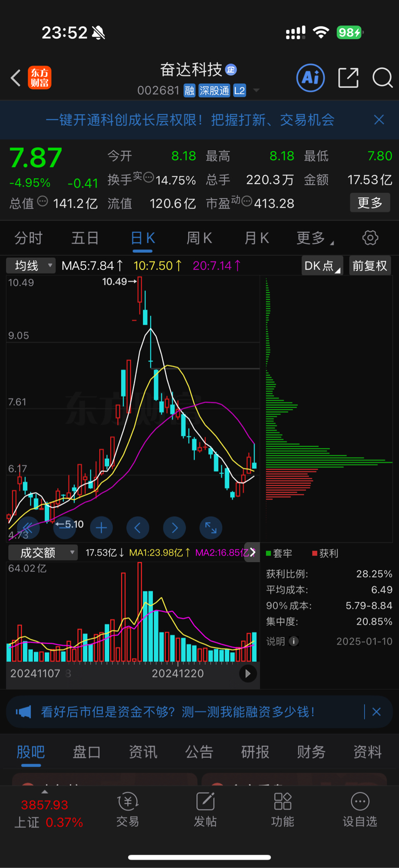Move chart cursor right arrow button
The height and width of the screenshot is (868, 399).
[x=175, y=528]
